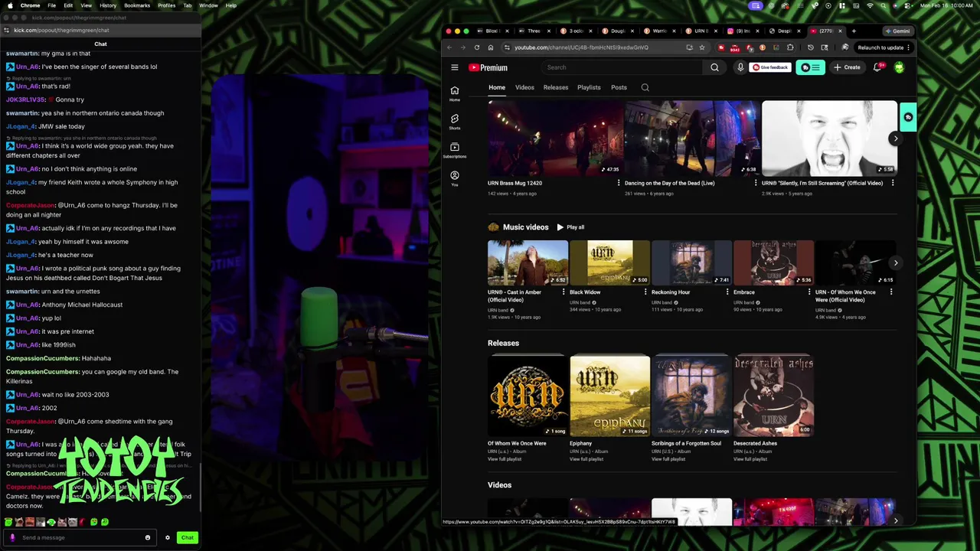Click the purple icon in message box
980x551 pixels.
click(x=12, y=537)
